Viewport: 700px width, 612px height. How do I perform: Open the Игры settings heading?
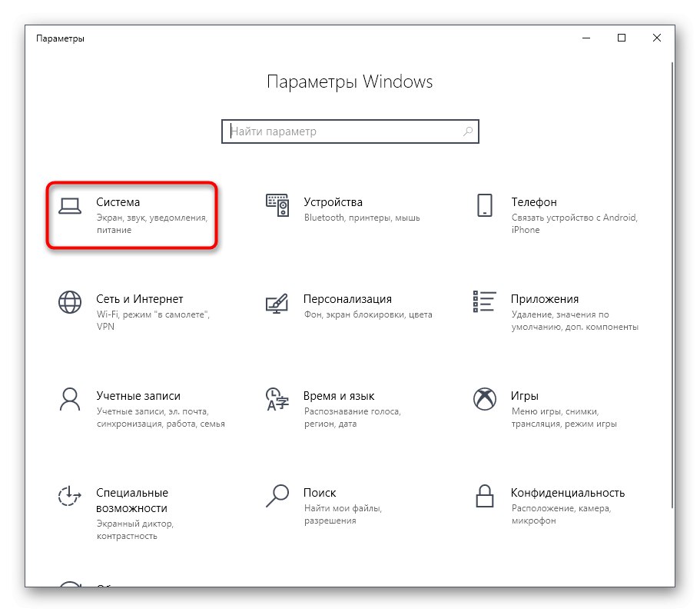pos(525,396)
